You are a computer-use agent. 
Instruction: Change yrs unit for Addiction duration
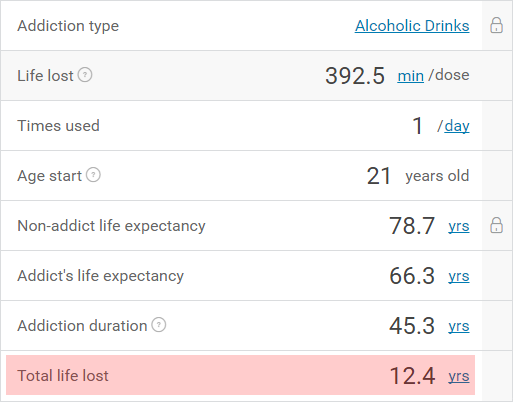point(459,326)
